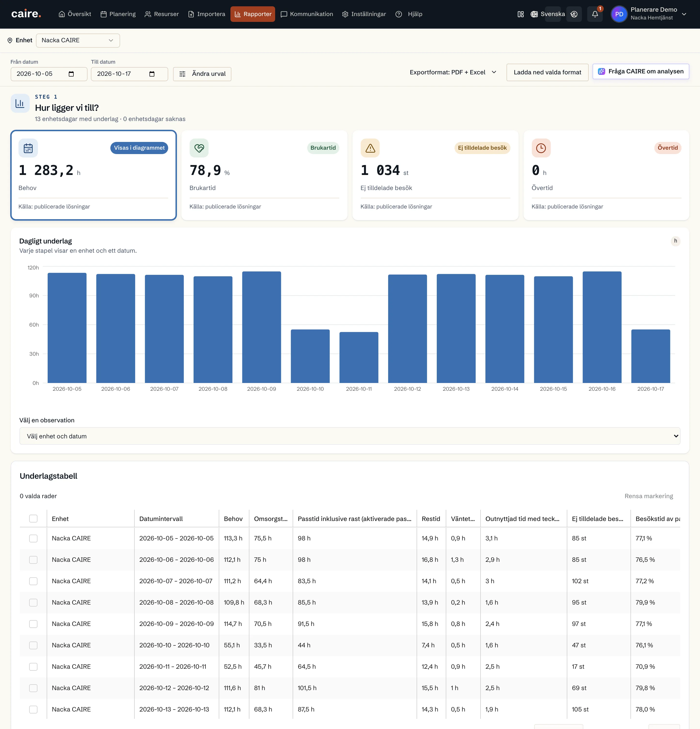The height and width of the screenshot is (729, 700).
Task: Click the caire logo
Action: click(x=26, y=14)
